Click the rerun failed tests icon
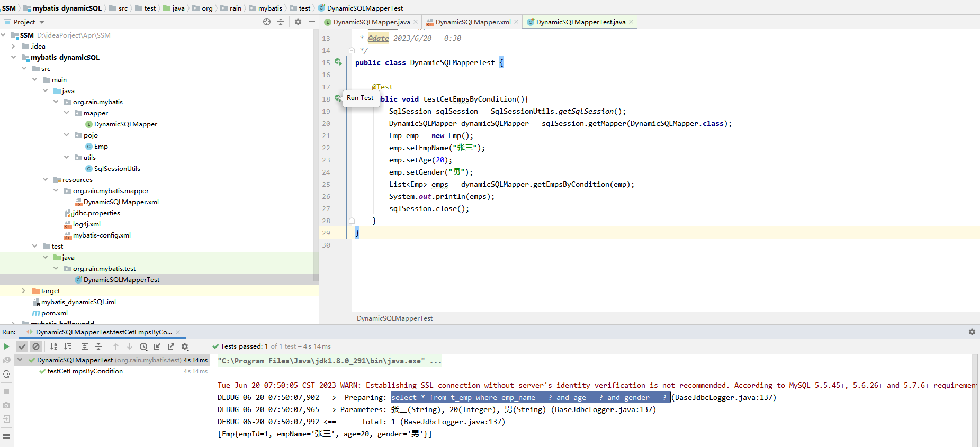Screen dimensions: 980x447 coord(6,360)
